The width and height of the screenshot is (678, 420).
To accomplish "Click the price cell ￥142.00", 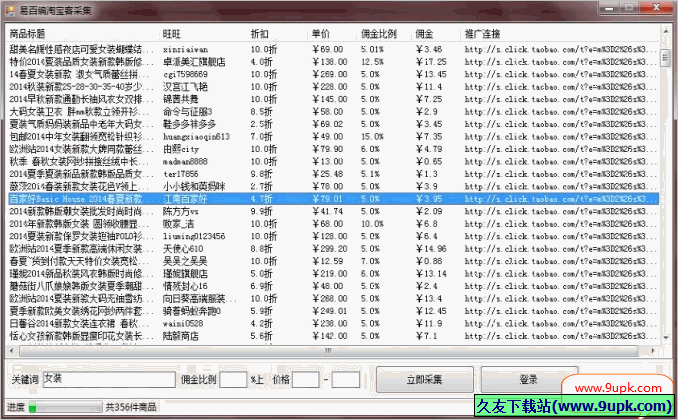I will 329,336.
